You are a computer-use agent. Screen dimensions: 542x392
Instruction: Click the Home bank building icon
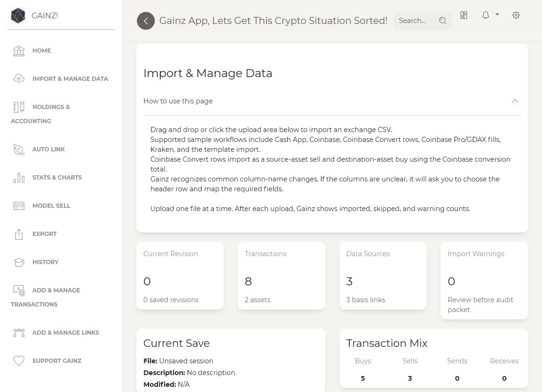19,51
